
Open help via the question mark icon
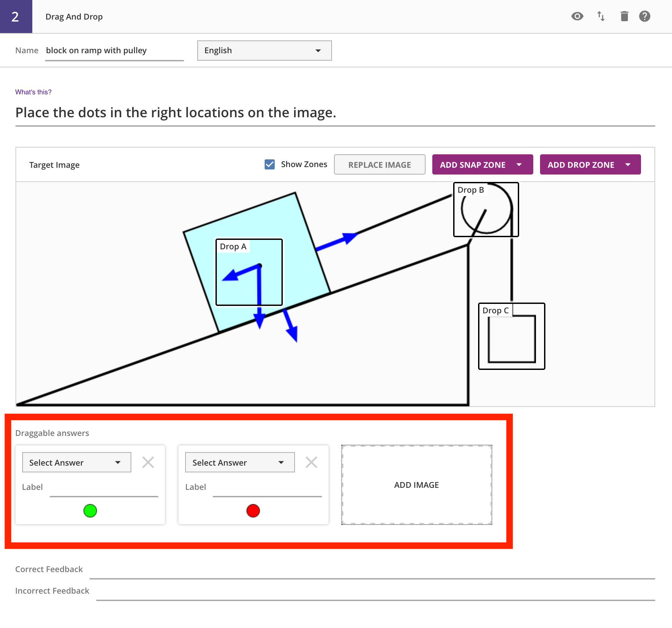pyautogui.click(x=644, y=16)
